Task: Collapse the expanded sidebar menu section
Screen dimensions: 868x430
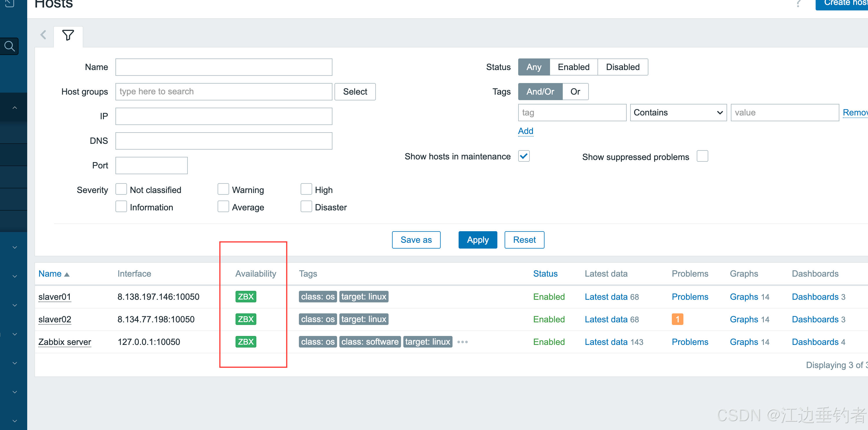Action: tap(14, 108)
